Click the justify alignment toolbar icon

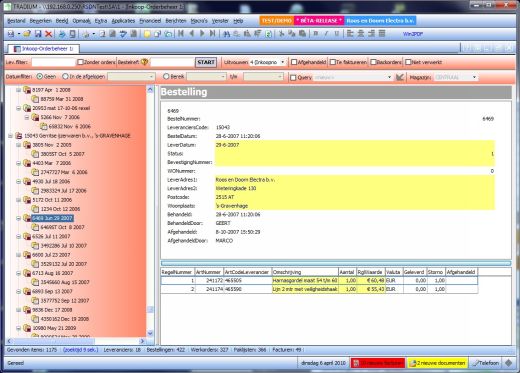[x=382, y=34]
